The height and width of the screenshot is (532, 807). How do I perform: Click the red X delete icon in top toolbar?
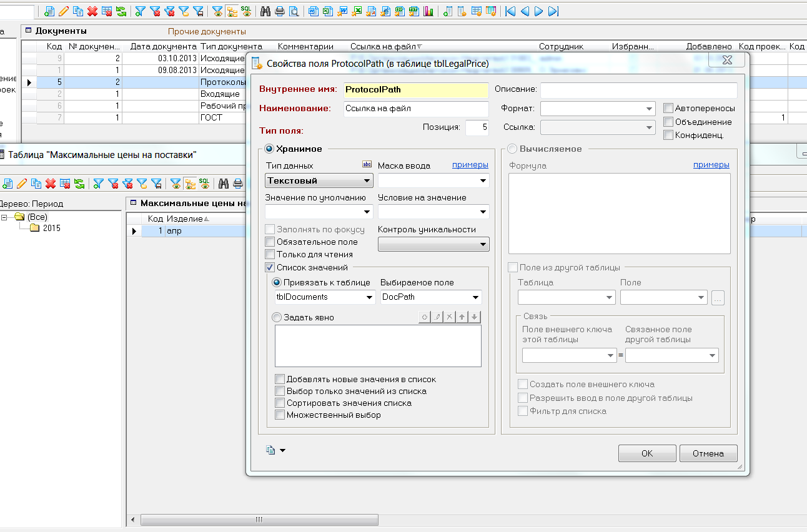[92, 11]
